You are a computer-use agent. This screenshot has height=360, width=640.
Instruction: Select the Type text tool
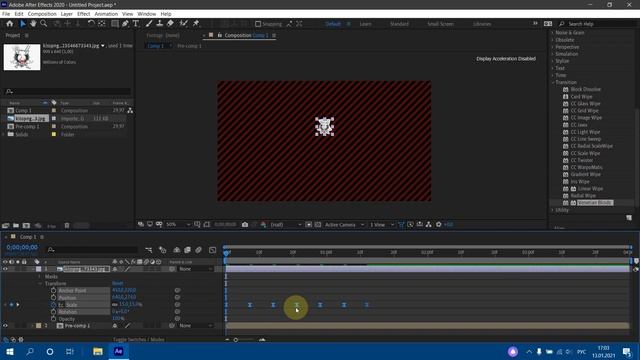[136, 24]
